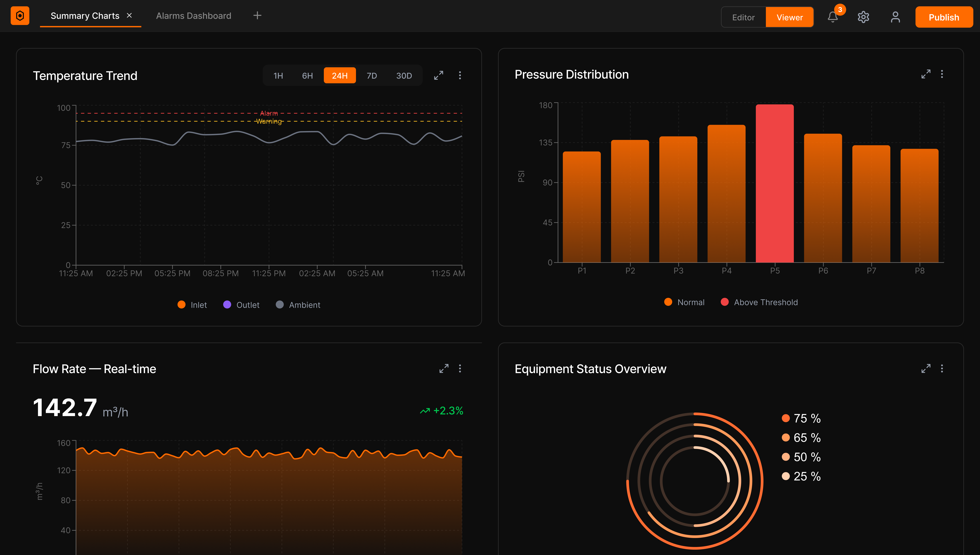980x555 pixels.
Task: Click the Alarm threshold line label
Action: pos(269,113)
